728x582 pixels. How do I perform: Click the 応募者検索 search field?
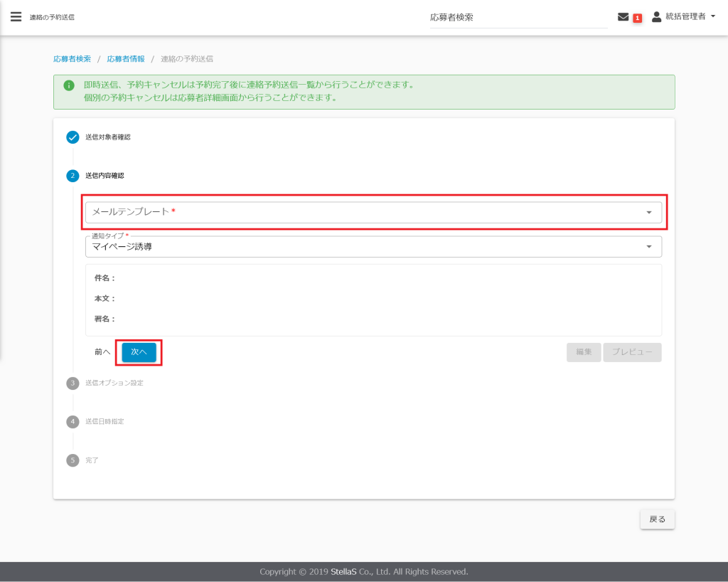[x=518, y=17]
